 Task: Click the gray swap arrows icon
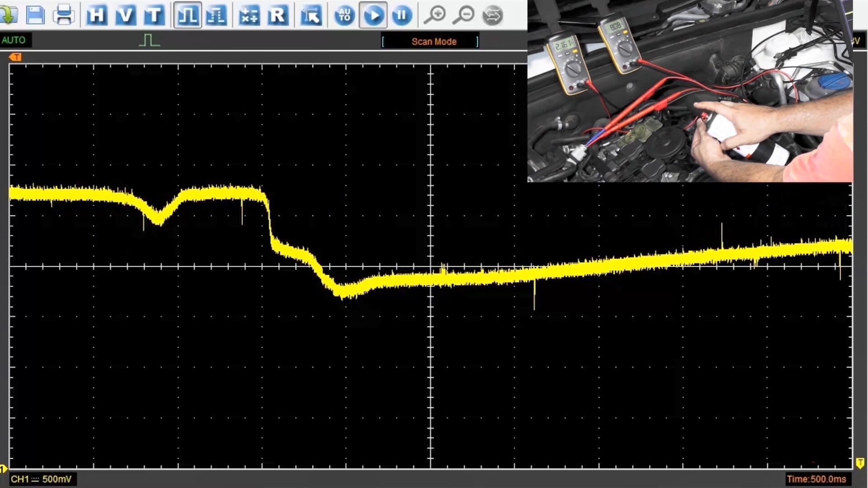point(492,16)
